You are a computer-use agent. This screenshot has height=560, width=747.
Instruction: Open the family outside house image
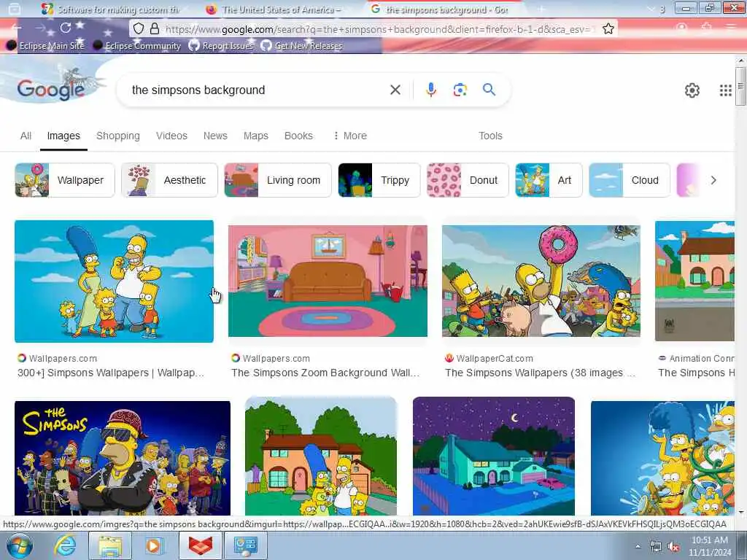click(x=321, y=456)
